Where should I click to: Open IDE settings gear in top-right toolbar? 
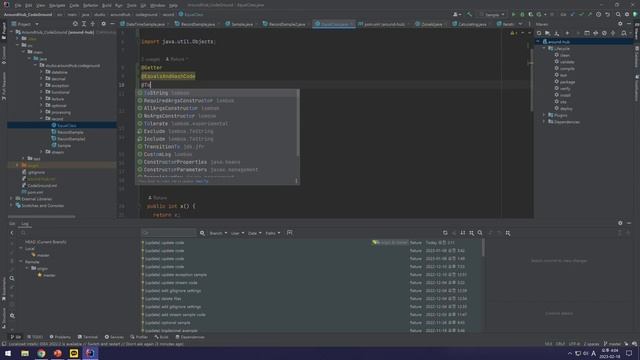pos(627,14)
